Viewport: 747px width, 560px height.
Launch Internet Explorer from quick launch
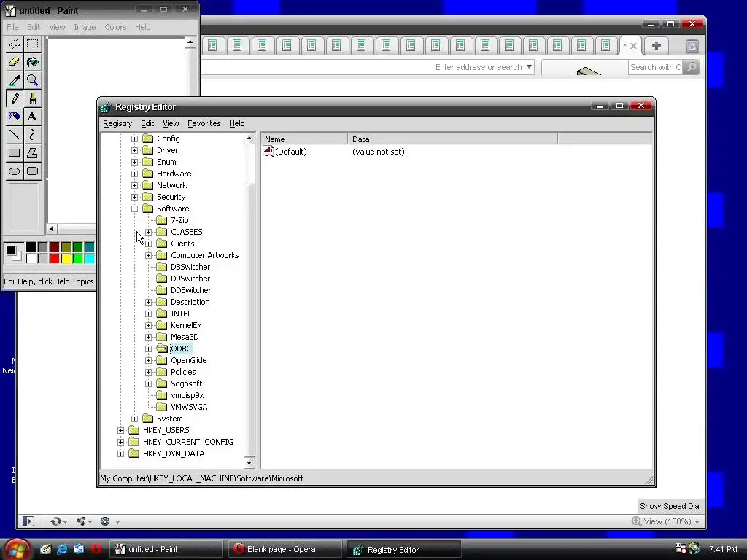[x=62, y=549]
